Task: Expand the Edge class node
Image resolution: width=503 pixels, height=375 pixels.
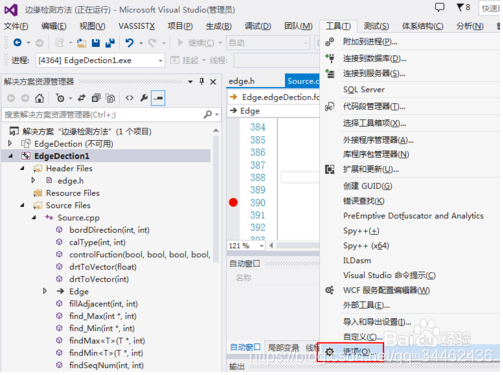Action: pyautogui.click(x=45, y=291)
